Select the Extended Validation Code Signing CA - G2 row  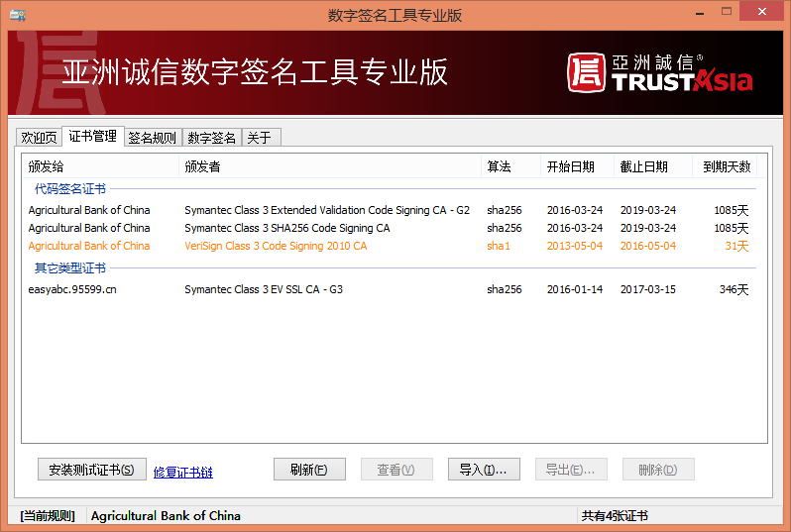pos(389,210)
